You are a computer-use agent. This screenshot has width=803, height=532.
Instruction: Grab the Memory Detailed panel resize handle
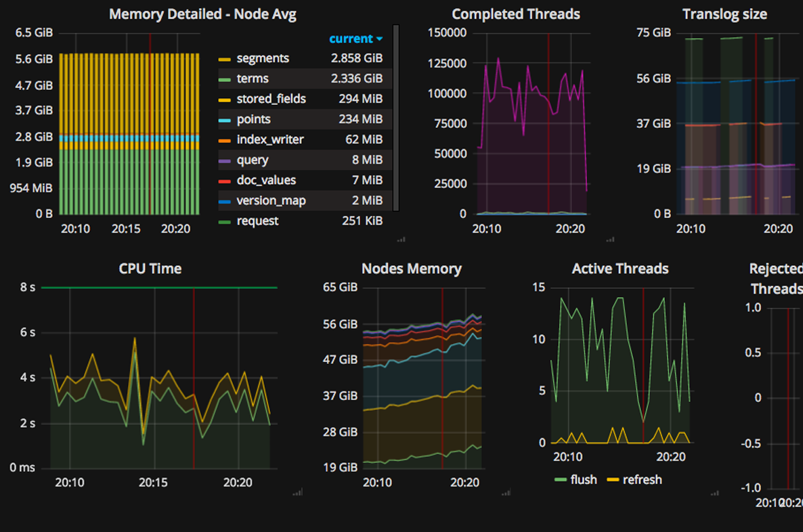[401, 239]
